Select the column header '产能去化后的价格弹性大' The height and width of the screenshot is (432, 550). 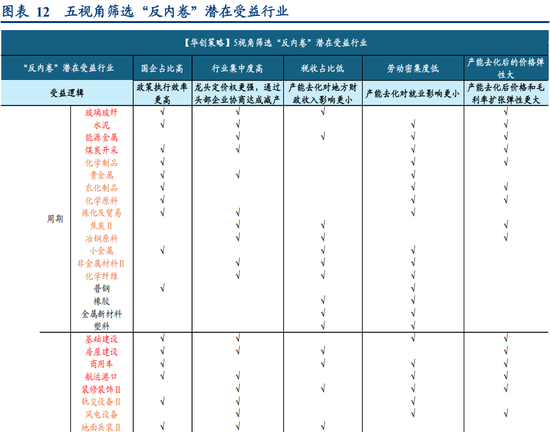pyautogui.click(x=505, y=68)
